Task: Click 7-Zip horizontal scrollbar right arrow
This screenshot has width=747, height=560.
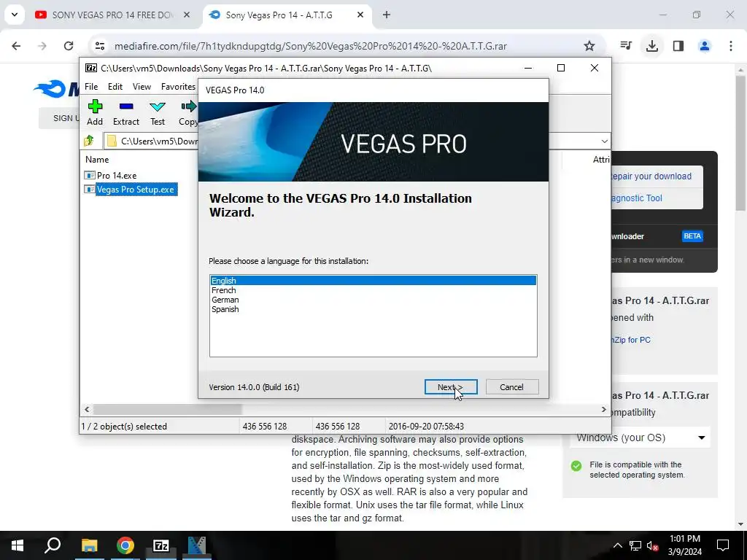Action: tap(603, 409)
